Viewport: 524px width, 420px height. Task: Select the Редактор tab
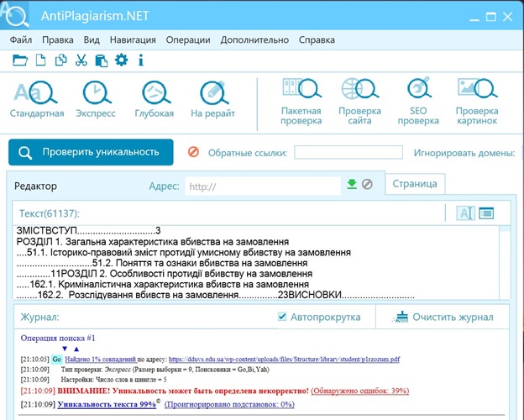[x=35, y=186]
